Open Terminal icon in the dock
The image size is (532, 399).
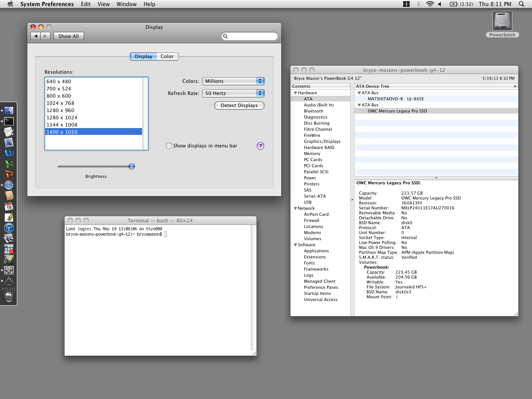9,121
